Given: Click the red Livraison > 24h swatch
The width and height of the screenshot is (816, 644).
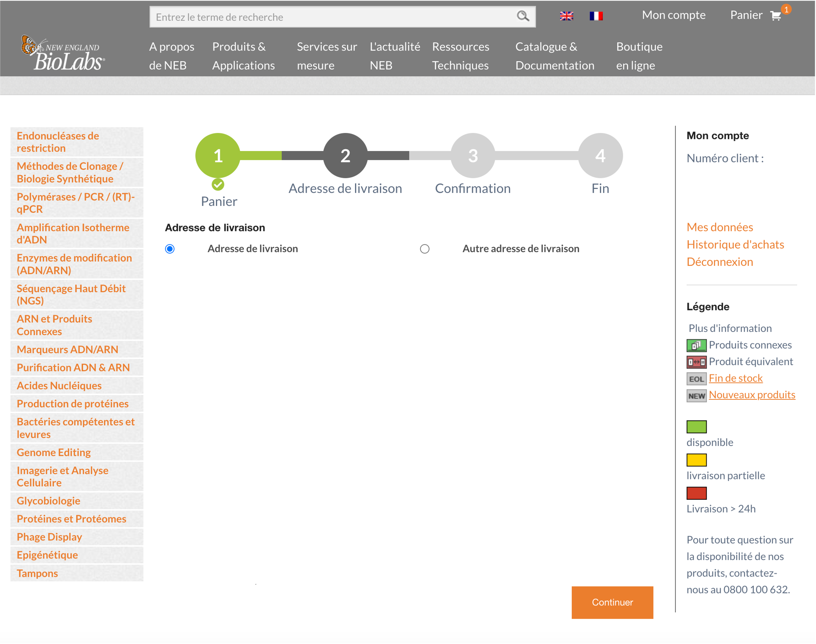Looking at the screenshot, I should tap(696, 493).
